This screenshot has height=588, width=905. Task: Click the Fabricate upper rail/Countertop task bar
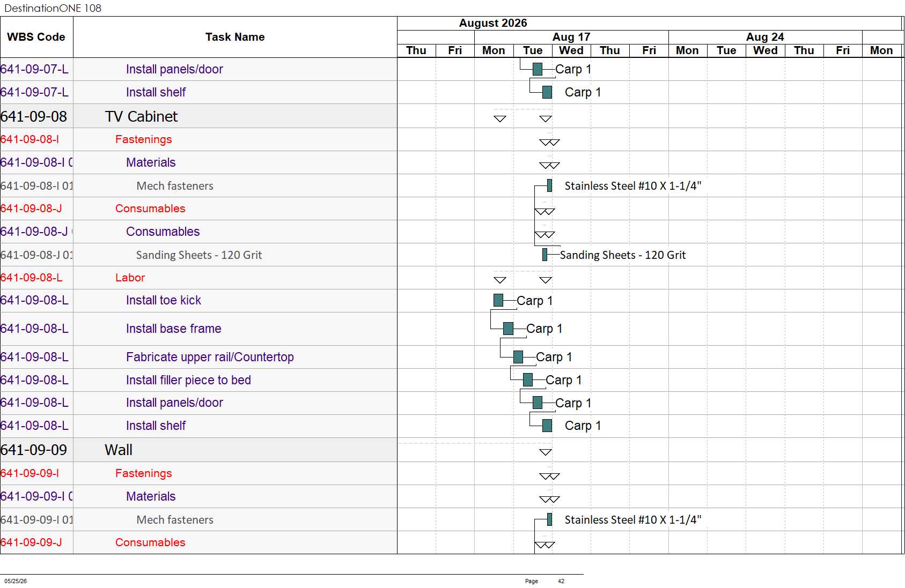518,357
